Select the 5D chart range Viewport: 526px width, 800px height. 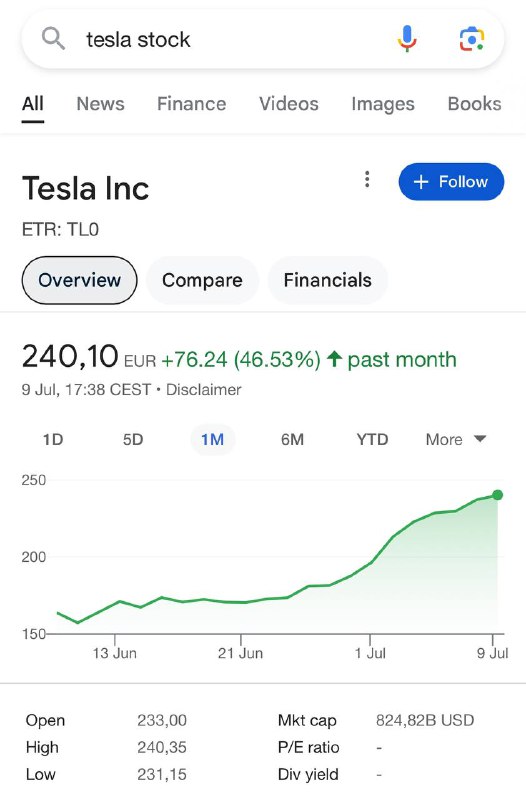[x=133, y=439]
